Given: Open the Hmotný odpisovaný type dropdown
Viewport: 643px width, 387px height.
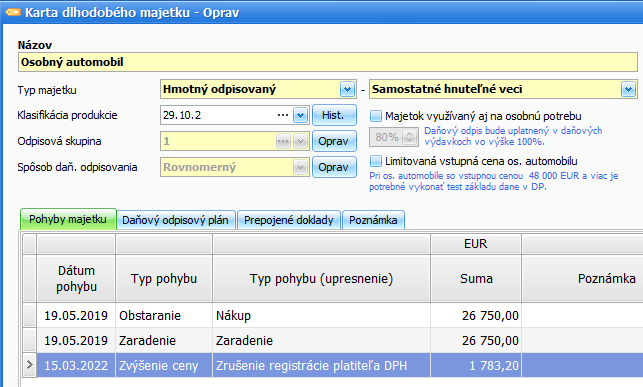Looking at the screenshot, I should (347, 89).
